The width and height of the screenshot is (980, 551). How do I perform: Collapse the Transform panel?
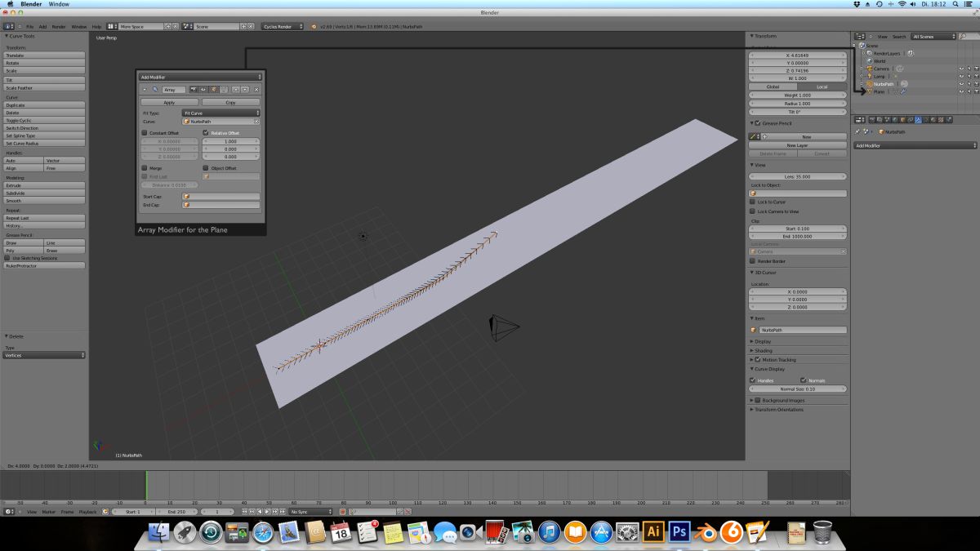(765, 36)
